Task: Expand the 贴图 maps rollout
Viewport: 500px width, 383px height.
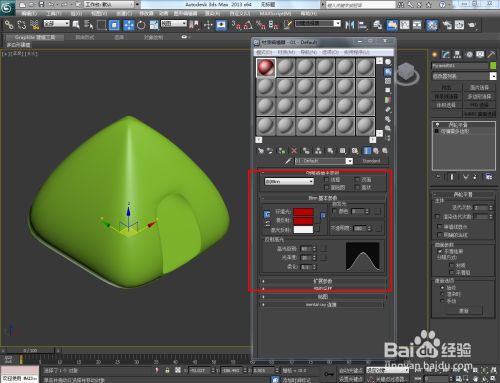Action: (x=323, y=297)
